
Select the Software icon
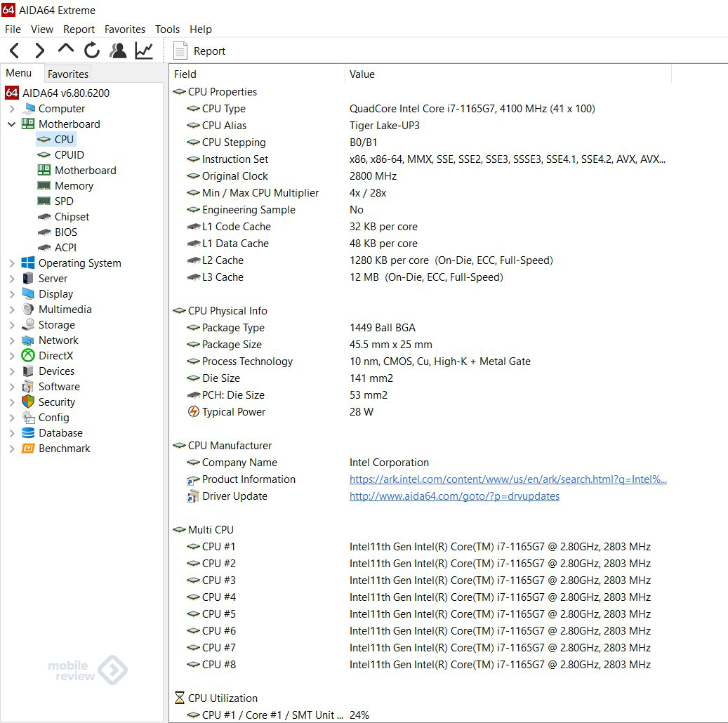click(x=28, y=386)
